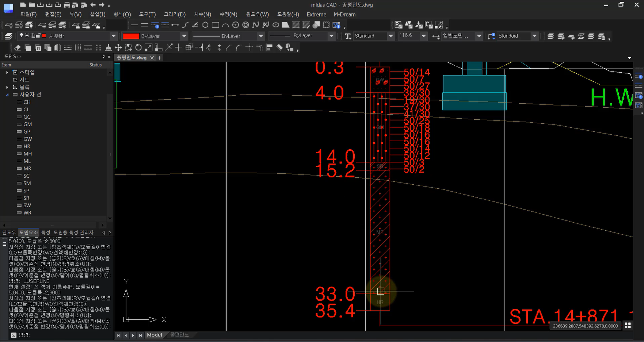Click the Undo arrow in quick access bar

tap(93, 5)
